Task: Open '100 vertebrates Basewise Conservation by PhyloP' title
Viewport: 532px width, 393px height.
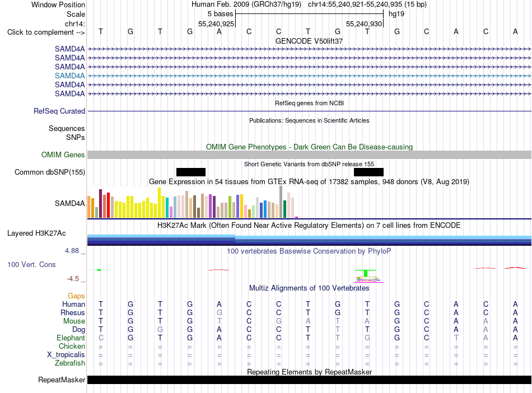Action: [x=309, y=251]
